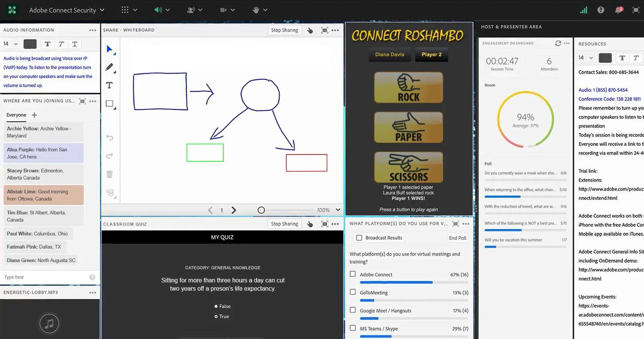This screenshot has width=644, height=339.
Task: Open Audio Information text color swatch
Action: click(x=30, y=44)
